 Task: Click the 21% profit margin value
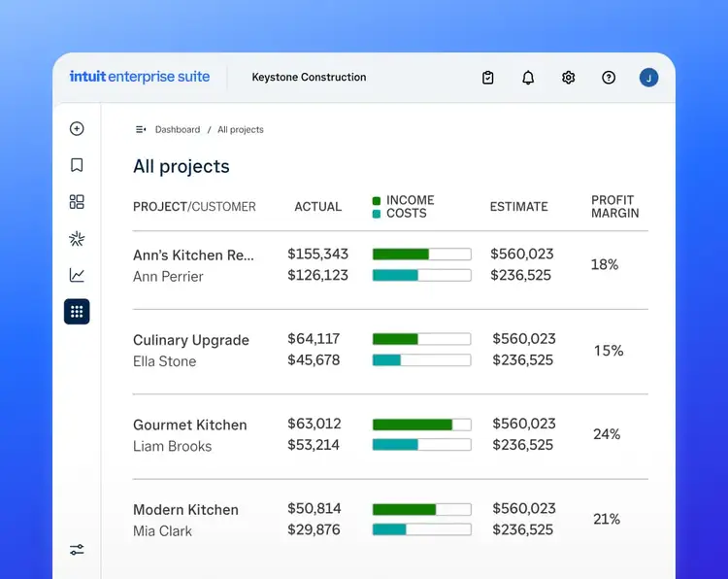coord(607,519)
